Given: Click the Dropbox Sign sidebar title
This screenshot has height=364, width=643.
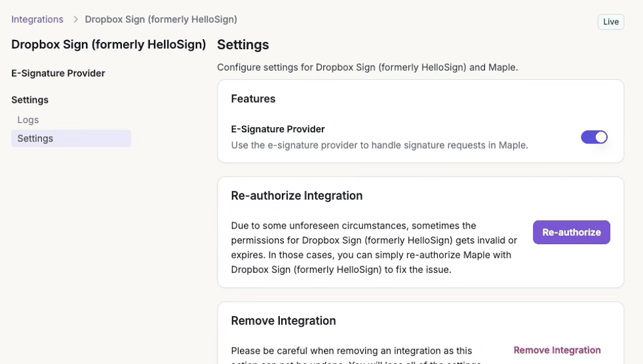Looking at the screenshot, I should (109, 45).
